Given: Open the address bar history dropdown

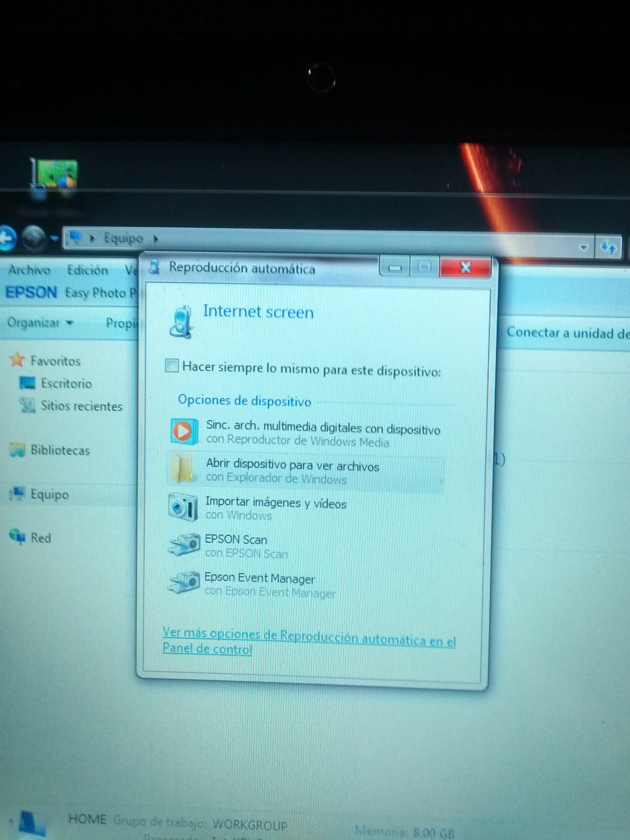Looking at the screenshot, I should [x=583, y=248].
